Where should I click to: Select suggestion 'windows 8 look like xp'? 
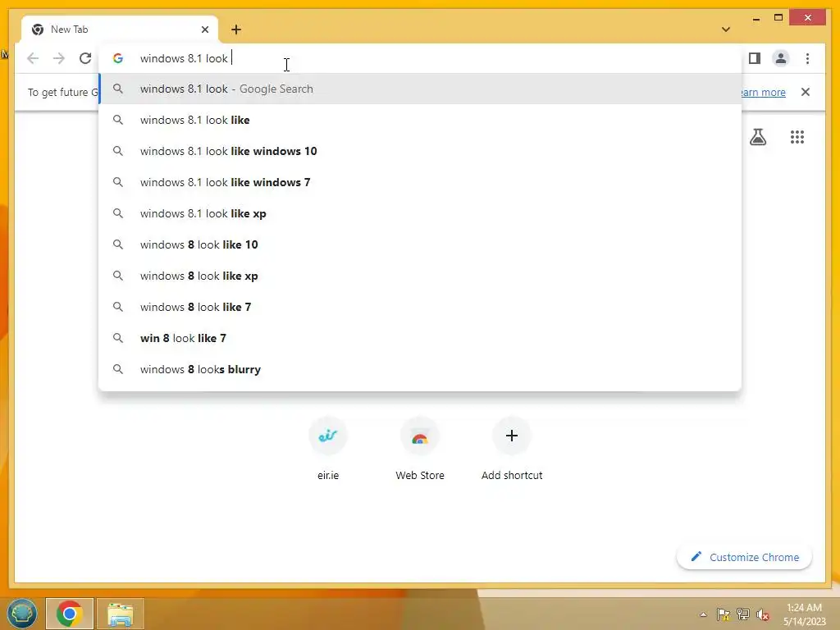(420, 276)
